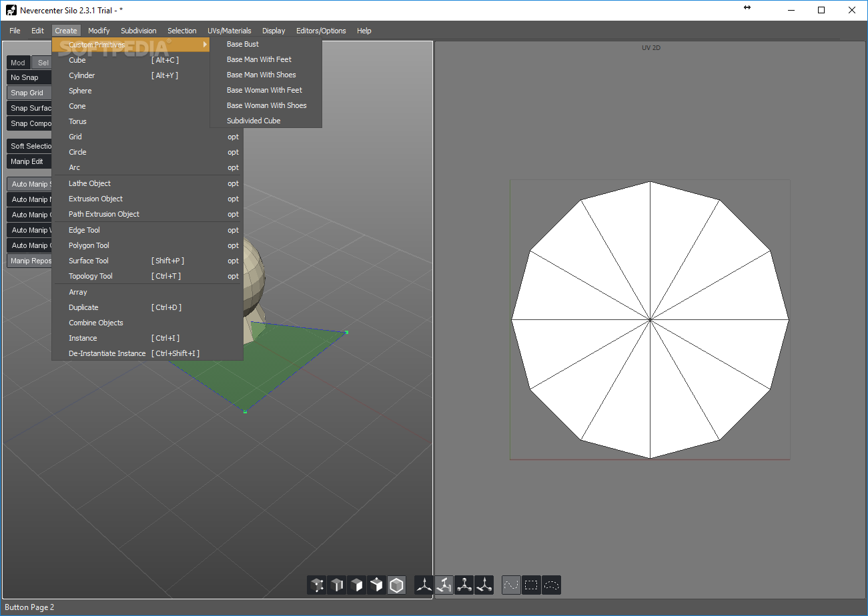
Task: Toggle the Snap Surface button
Action: tap(29, 108)
